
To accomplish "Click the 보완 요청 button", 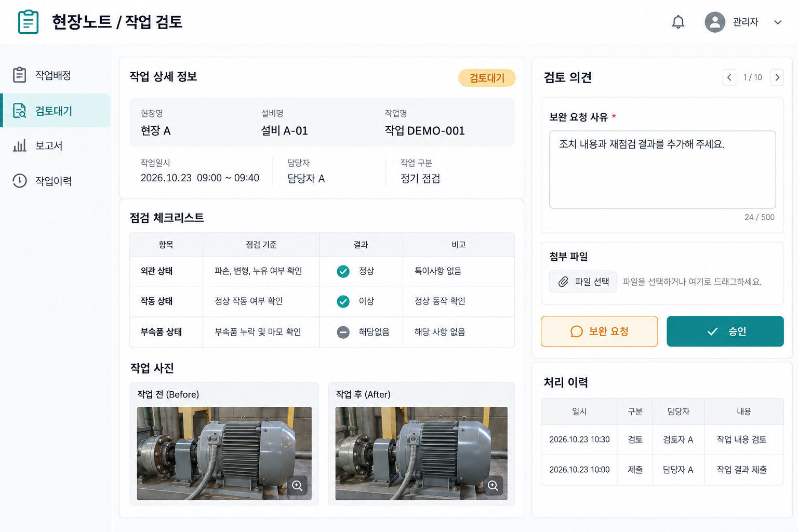I will (x=600, y=331).
